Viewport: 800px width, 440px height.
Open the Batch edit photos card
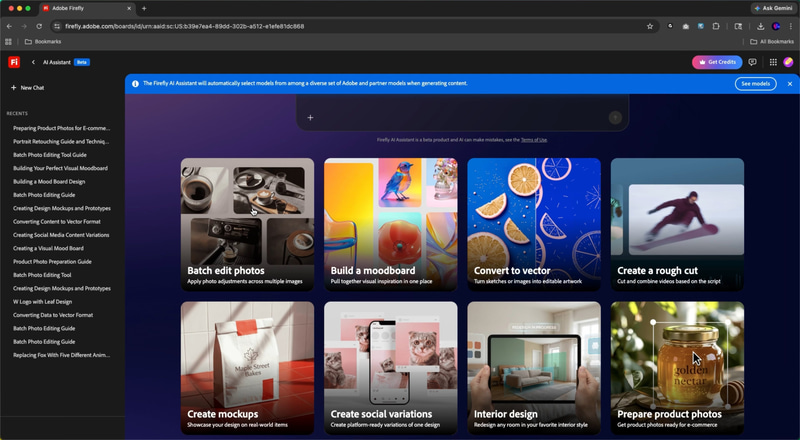(x=247, y=225)
